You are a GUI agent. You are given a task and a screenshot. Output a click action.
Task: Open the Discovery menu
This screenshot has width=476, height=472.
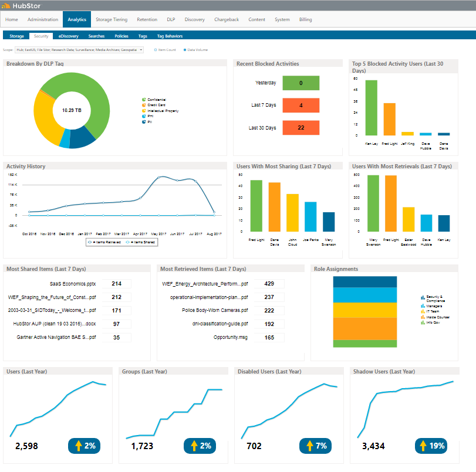(x=195, y=19)
